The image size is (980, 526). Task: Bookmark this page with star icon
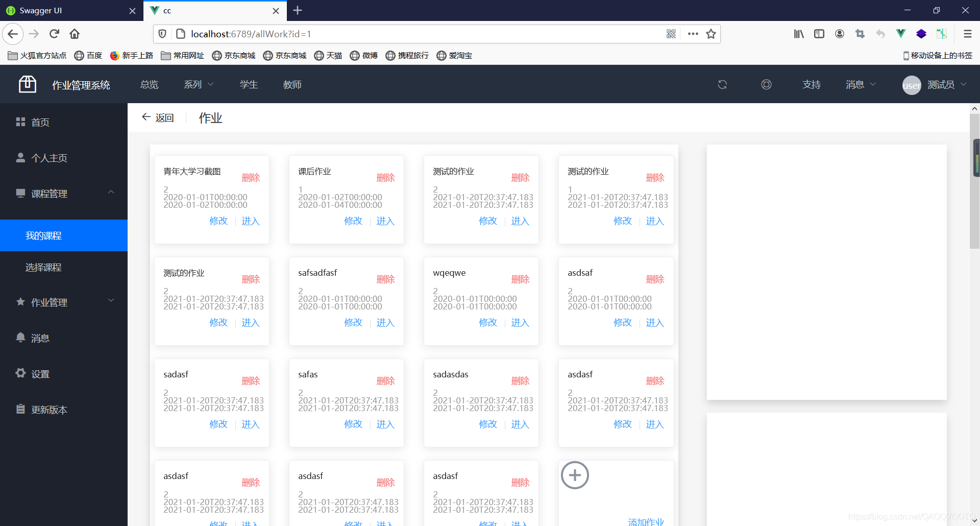coord(711,34)
